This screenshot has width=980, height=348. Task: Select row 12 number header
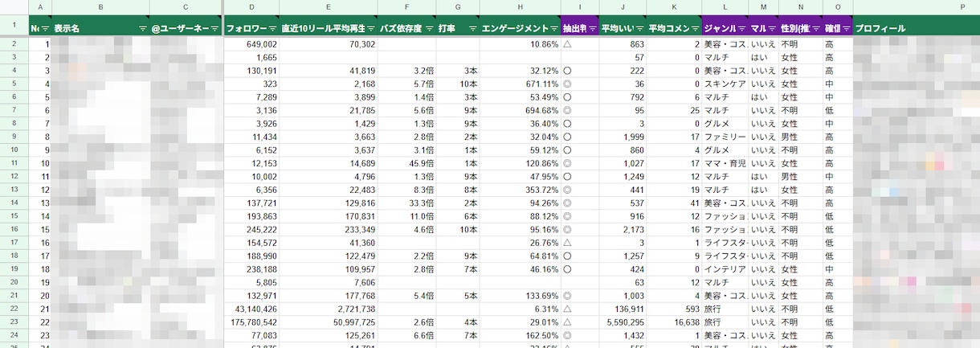pos(14,177)
